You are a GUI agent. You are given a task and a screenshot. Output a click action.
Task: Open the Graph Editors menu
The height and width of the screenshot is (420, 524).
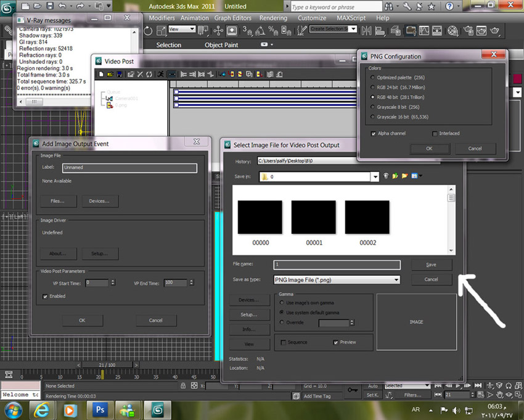(233, 18)
